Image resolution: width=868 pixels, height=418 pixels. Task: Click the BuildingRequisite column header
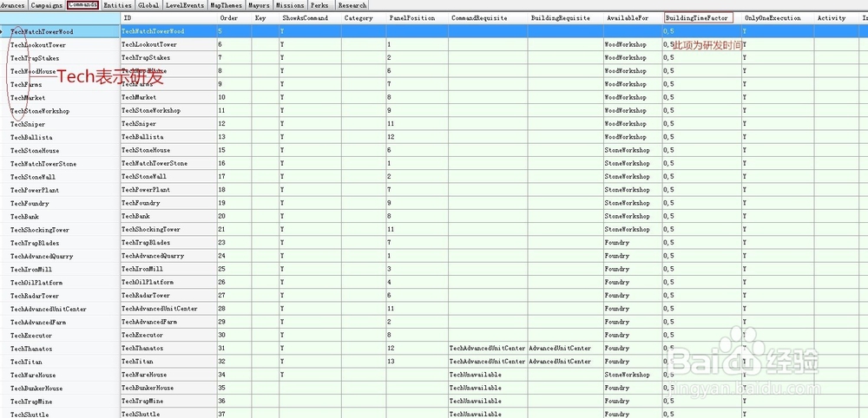(x=566, y=17)
